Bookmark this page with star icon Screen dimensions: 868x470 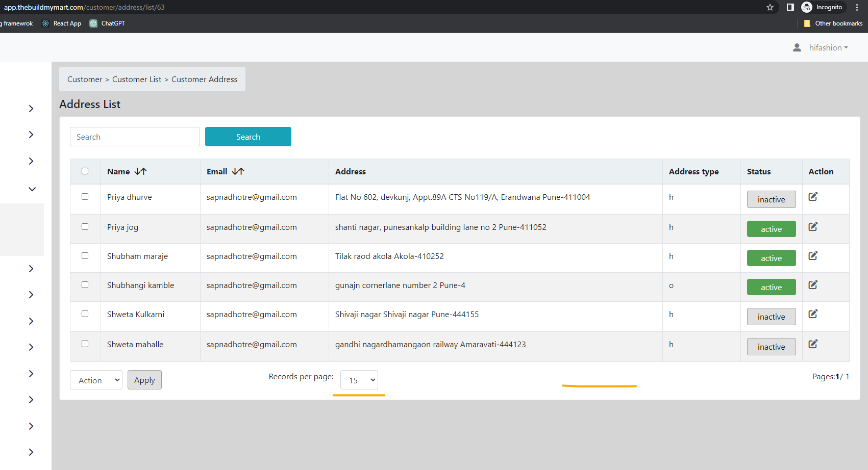(770, 7)
